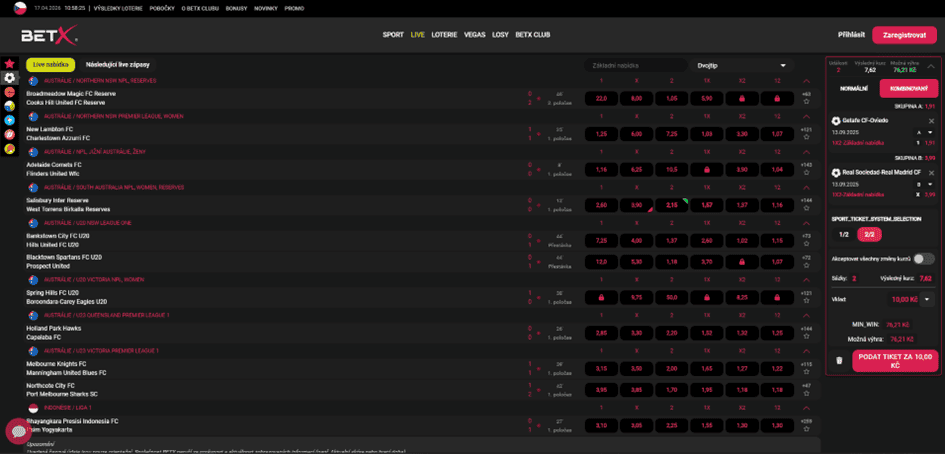
Task: Open the Czech flag language selector
Action: [20, 8]
